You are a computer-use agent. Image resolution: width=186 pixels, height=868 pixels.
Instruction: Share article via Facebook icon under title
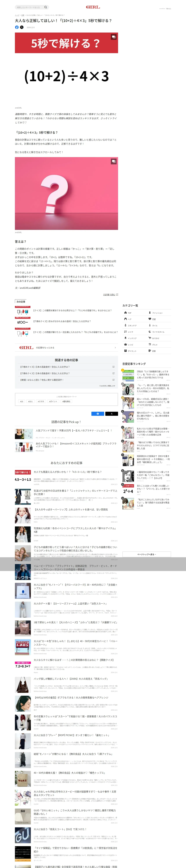point(17,27)
